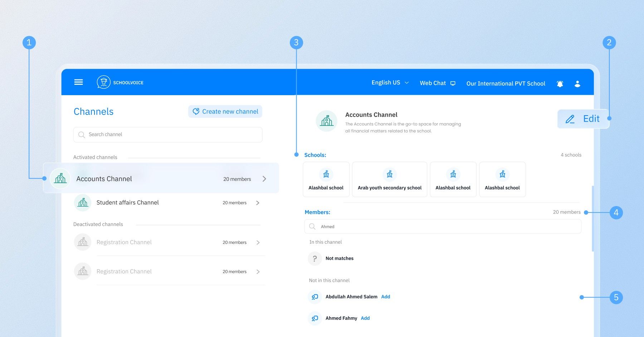Screen dimensions: 644x337
Task: Open the hamburger menu
Action: point(78,82)
